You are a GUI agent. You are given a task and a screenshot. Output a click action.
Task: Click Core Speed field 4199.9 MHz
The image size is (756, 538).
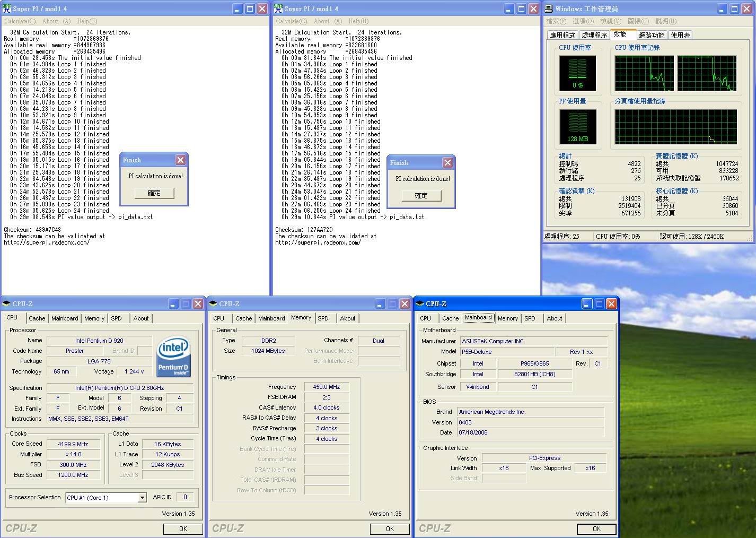tap(73, 444)
